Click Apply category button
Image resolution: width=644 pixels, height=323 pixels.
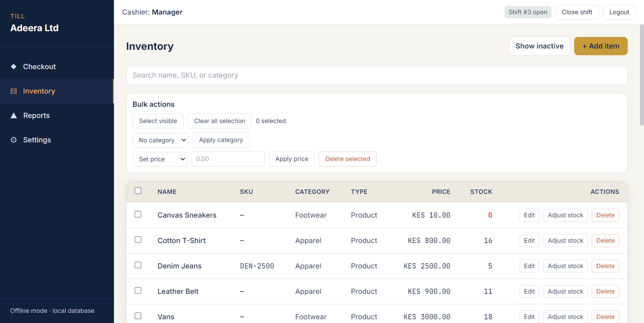[221, 140]
